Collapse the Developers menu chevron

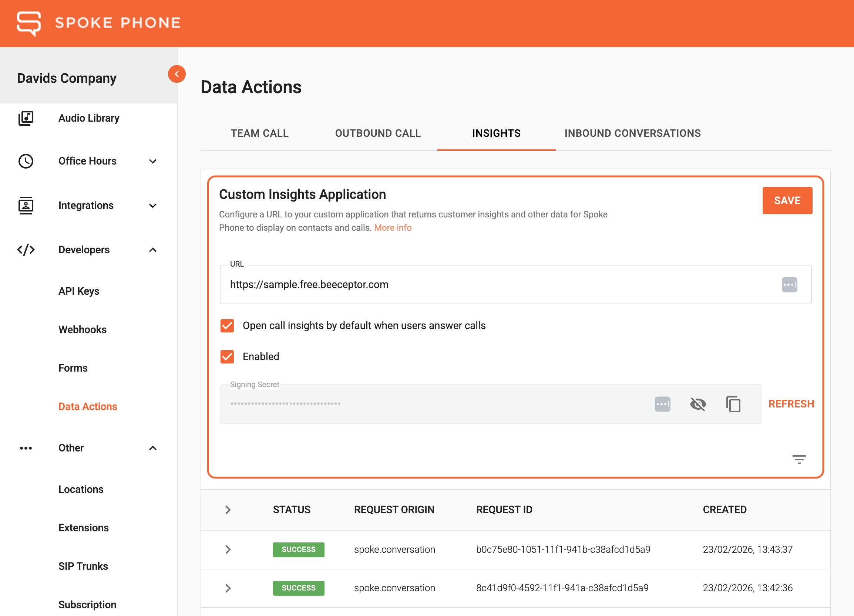153,250
